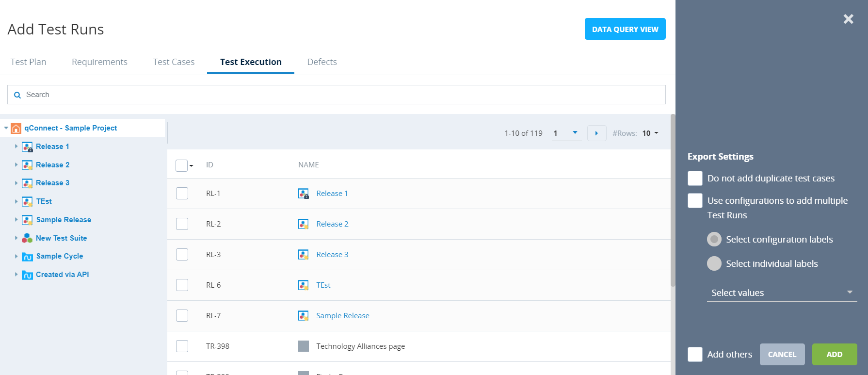Open the Select values dropdown
Viewport: 868px width, 375px height.
point(781,293)
